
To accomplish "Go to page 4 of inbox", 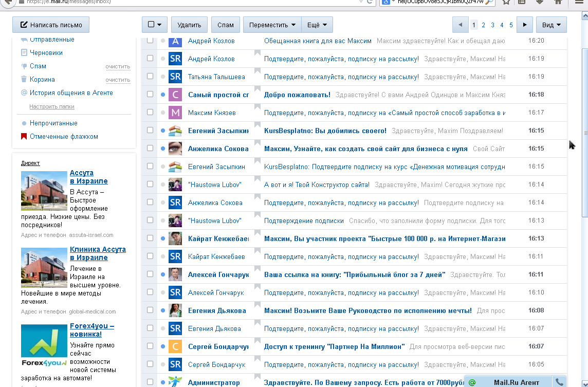I will click(502, 25).
